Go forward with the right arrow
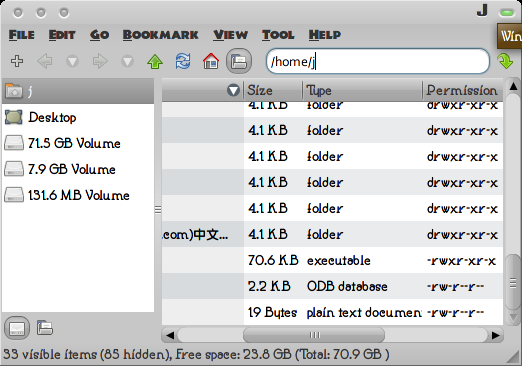Viewport: 522px width, 366px height. 100,61
